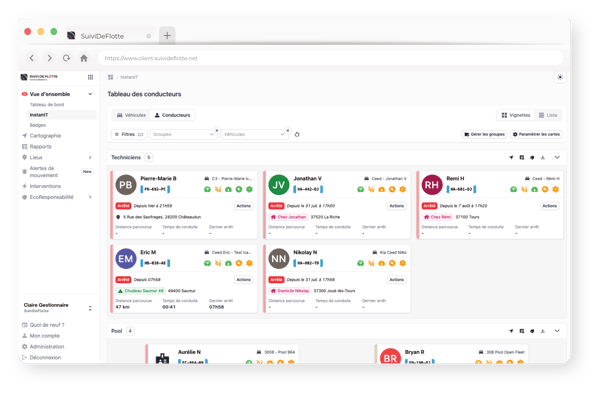Clear the Groupes filter with its x button

217,130
